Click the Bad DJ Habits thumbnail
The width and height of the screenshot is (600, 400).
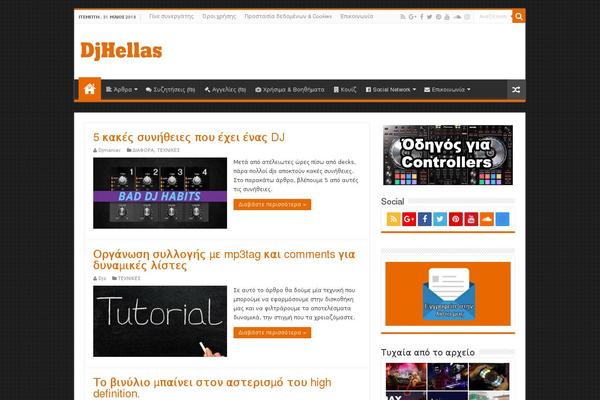coord(160,193)
